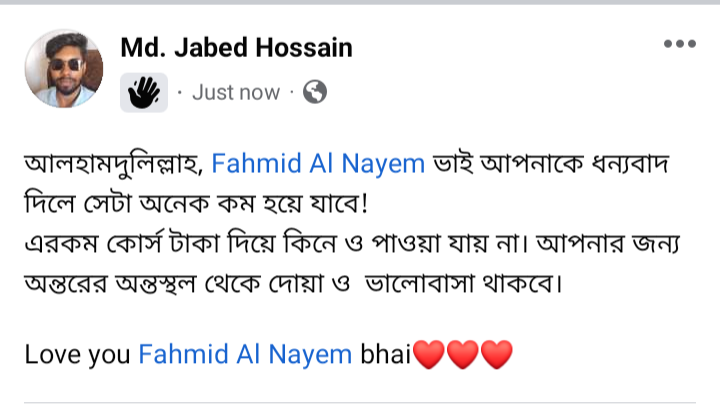Click the line starting with এরকম কোর্স

click(352, 243)
